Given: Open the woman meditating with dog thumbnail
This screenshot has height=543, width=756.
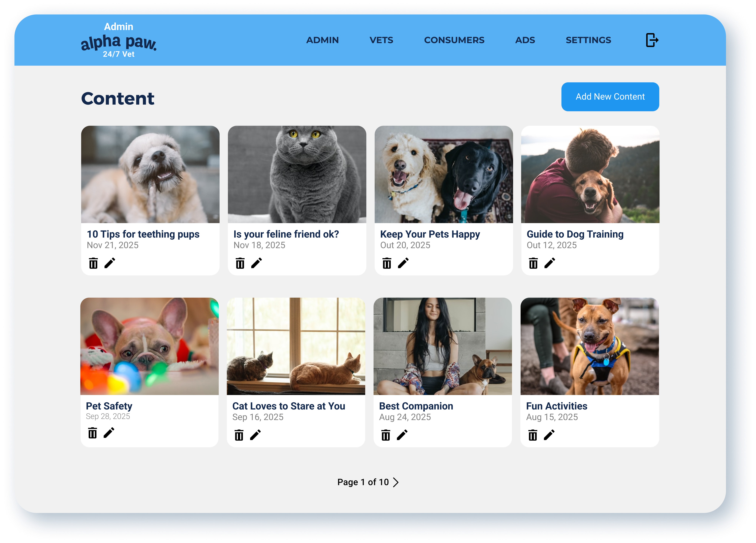Looking at the screenshot, I should [442, 346].
